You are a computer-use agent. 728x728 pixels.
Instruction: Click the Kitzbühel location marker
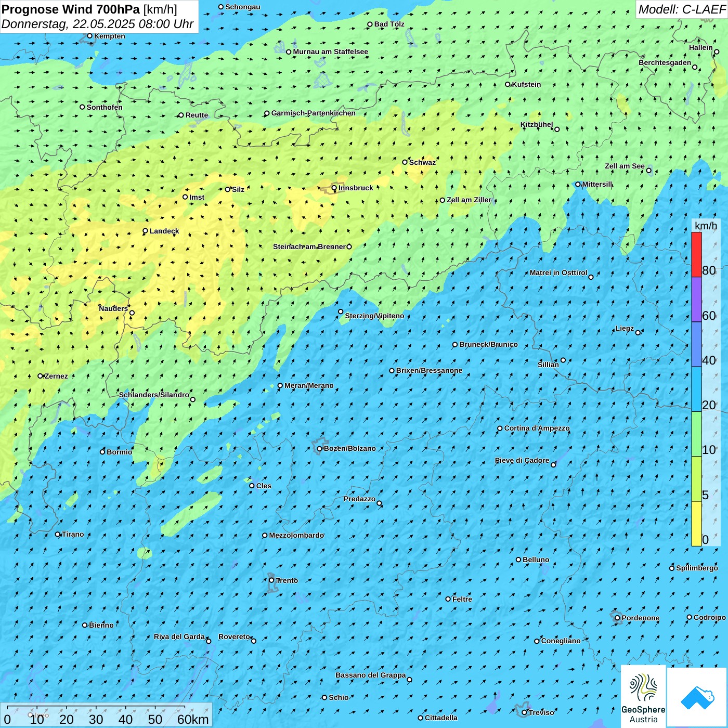coord(557,129)
